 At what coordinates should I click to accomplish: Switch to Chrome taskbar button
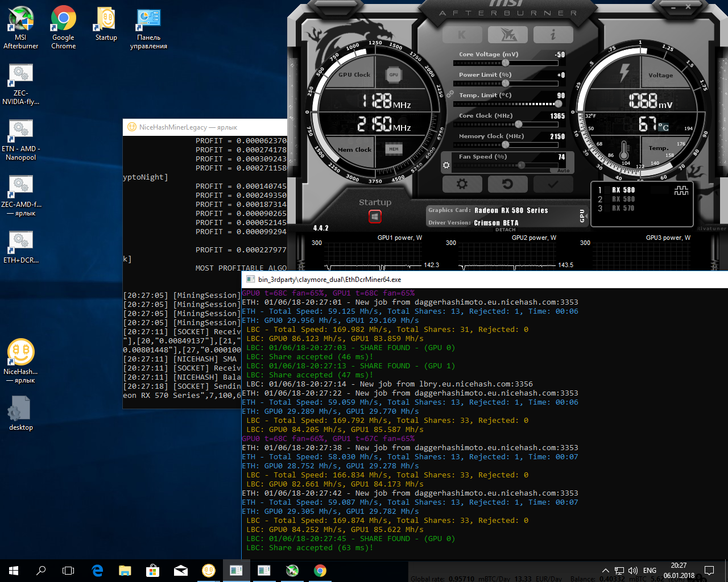click(x=320, y=571)
